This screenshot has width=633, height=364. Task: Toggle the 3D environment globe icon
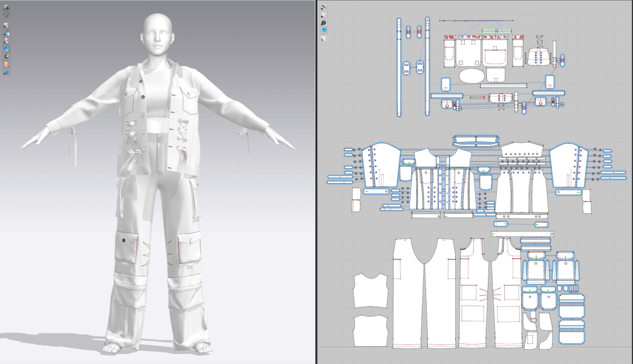click(6, 72)
